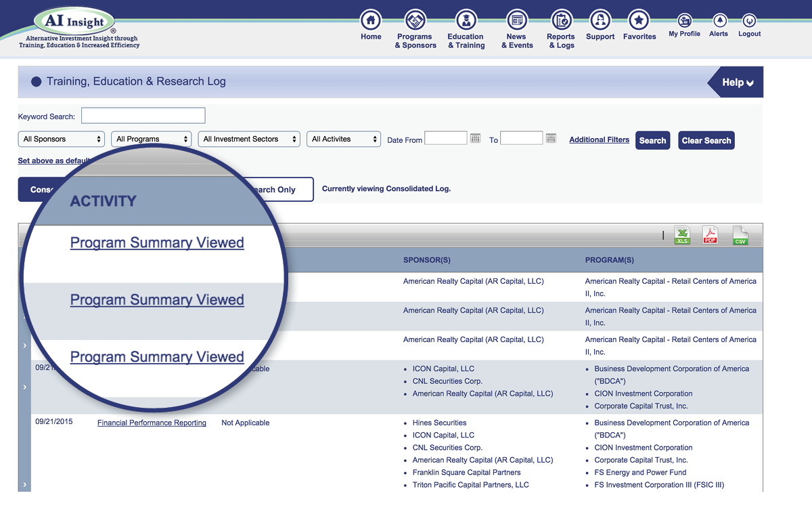Export the log as PDF
Image resolution: width=812 pixels, height=508 pixels.
(x=710, y=235)
